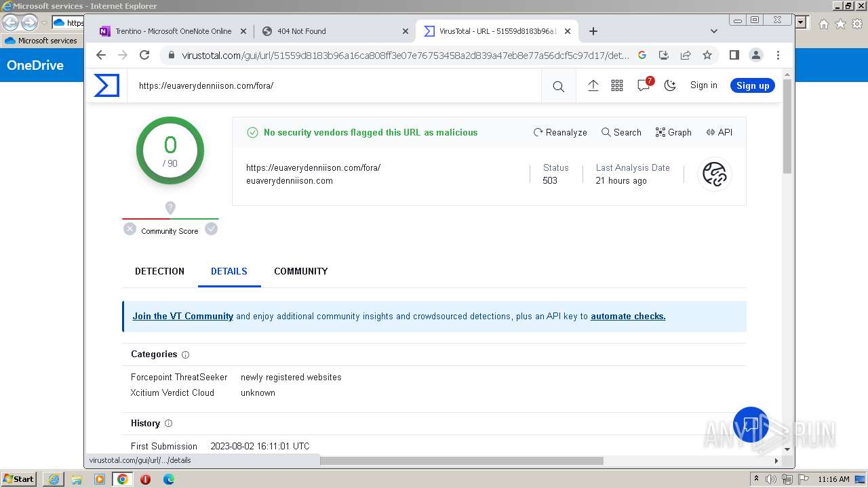Open Chrome three-dot menu
Viewport: 868px width, 488px height.
(x=778, y=55)
